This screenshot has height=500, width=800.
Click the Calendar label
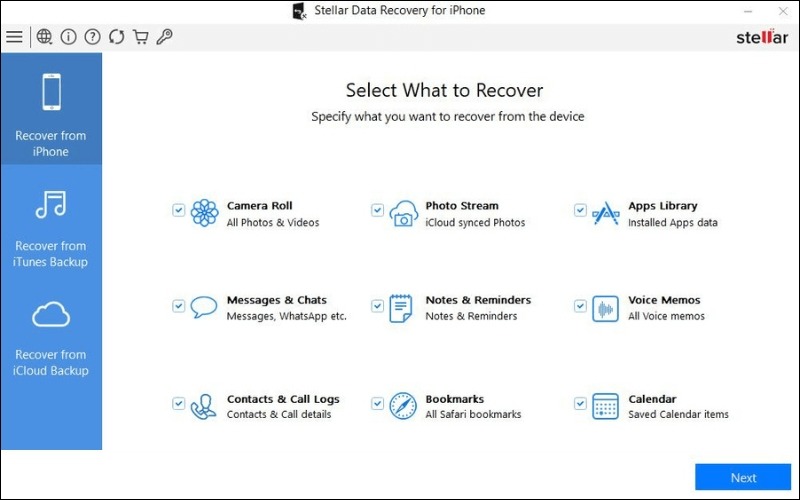(652, 399)
